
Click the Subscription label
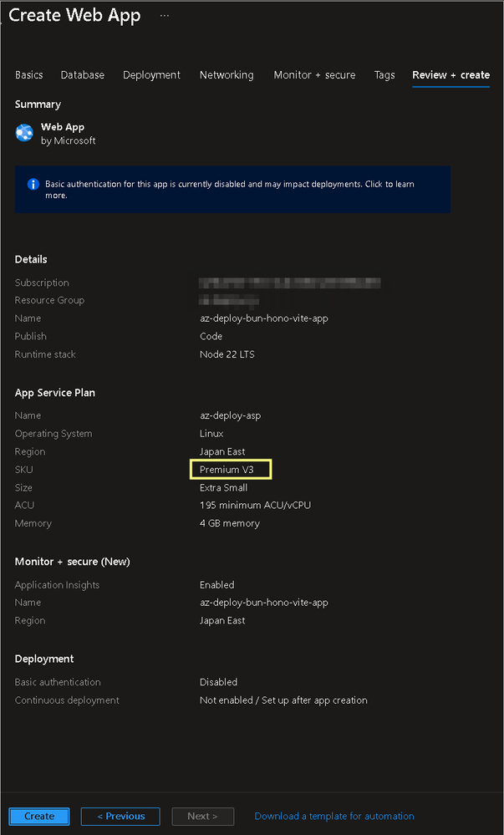point(42,283)
